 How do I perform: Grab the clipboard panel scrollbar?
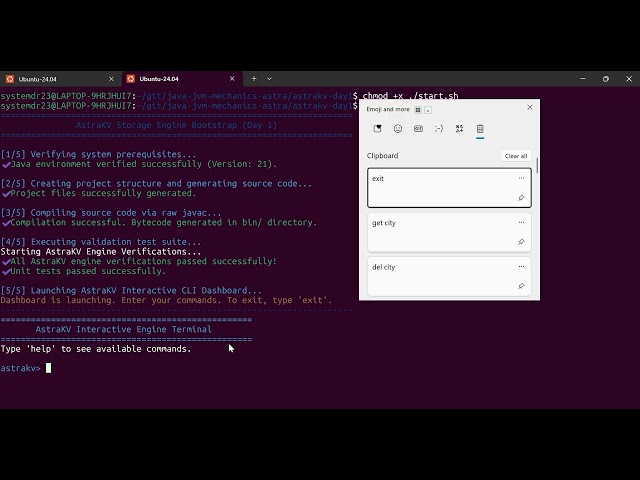(x=537, y=166)
